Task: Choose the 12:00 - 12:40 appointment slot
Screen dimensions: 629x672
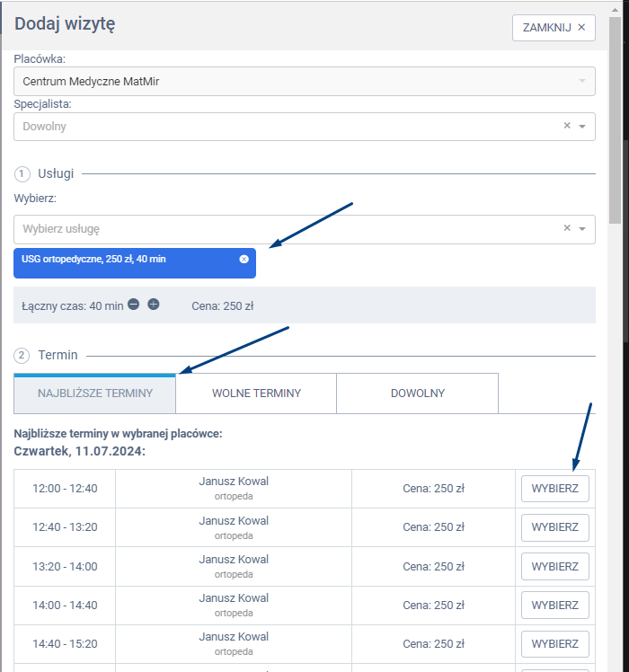Action: pyautogui.click(x=554, y=489)
